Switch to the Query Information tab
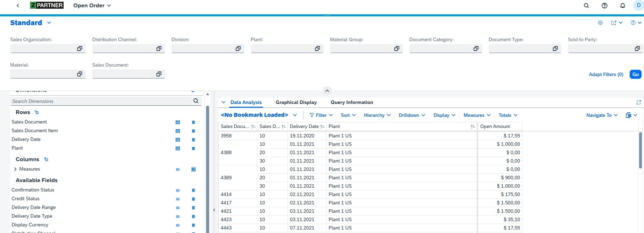This screenshot has height=233, width=644. (352, 102)
